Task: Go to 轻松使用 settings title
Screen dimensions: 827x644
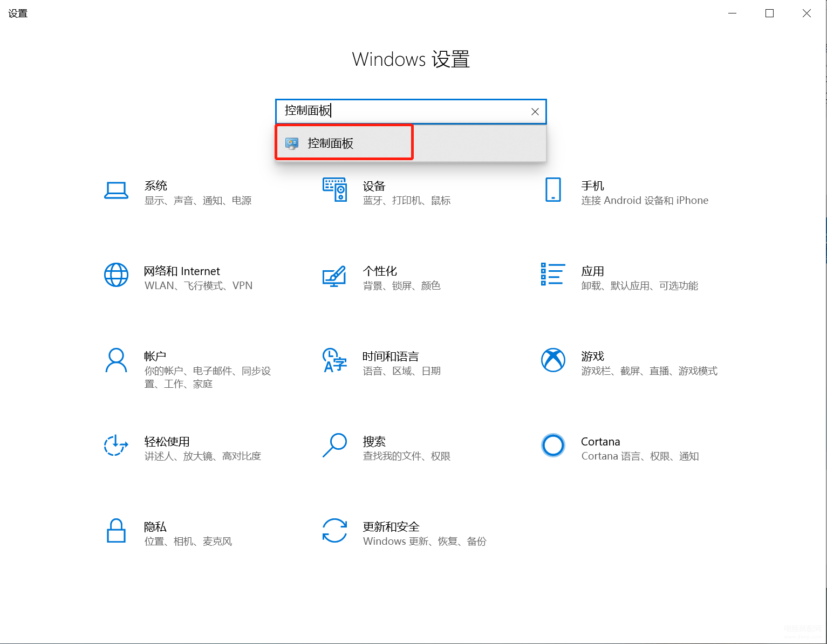Action: (x=167, y=441)
